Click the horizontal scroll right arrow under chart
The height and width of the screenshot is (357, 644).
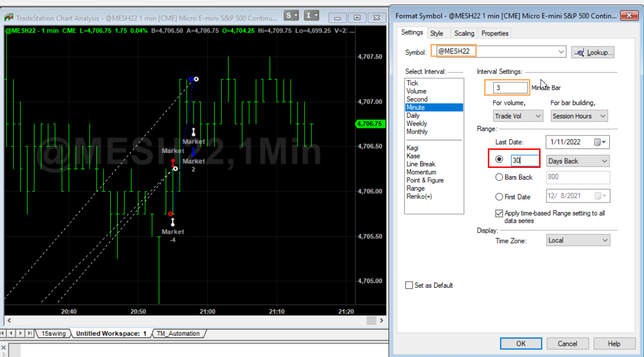point(382,320)
